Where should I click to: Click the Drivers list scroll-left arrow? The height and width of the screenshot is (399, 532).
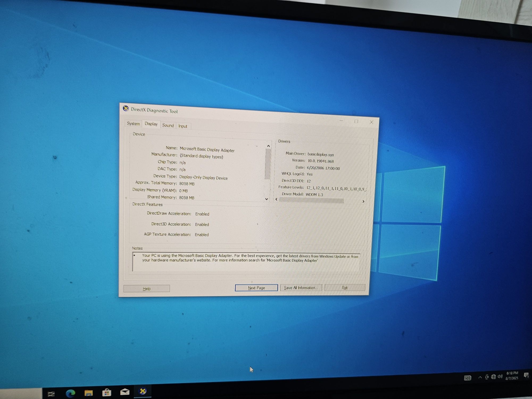pos(276,199)
